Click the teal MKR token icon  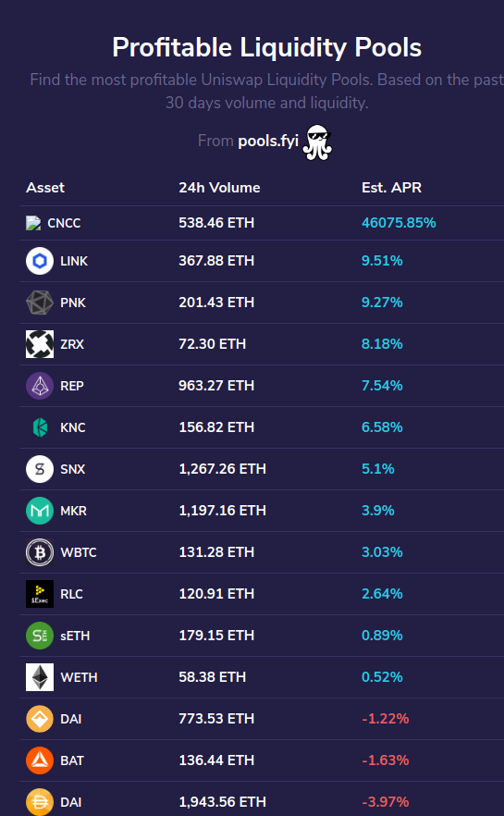40,511
